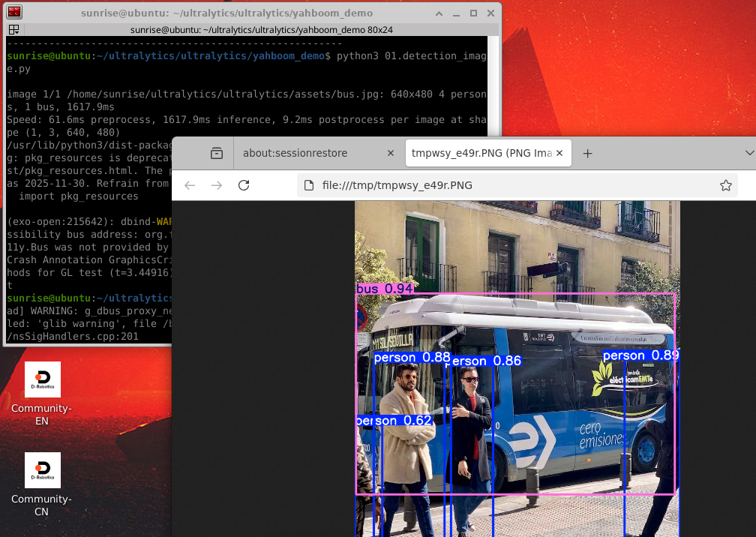Screen dimensions: 756x537
Task: Click the browser forward arrow
Action: click(x=217, y=185)
